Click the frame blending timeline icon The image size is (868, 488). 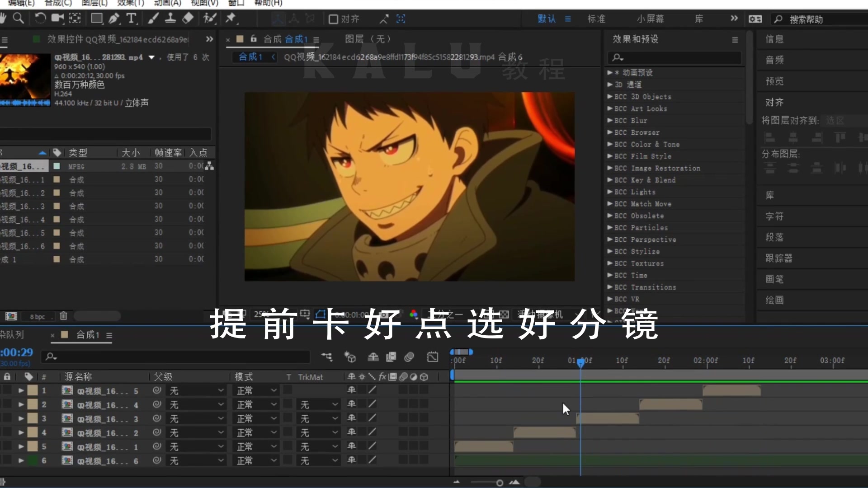[x=391, y=357]
